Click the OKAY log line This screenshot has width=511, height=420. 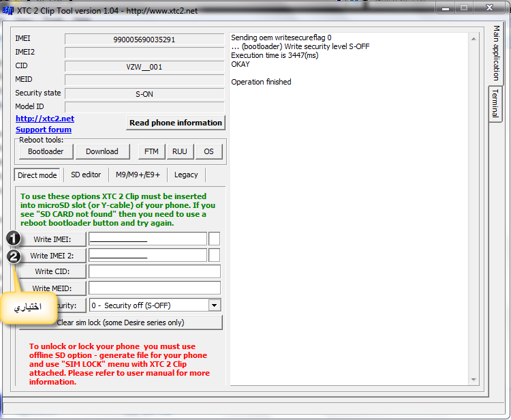tap(241, 64)
